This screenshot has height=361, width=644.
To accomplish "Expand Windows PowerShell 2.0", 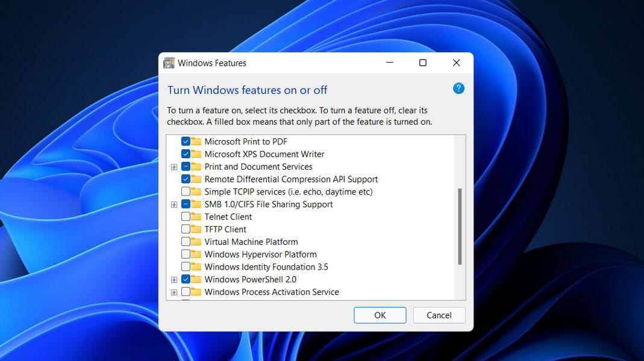I will (x=174, y=279).
